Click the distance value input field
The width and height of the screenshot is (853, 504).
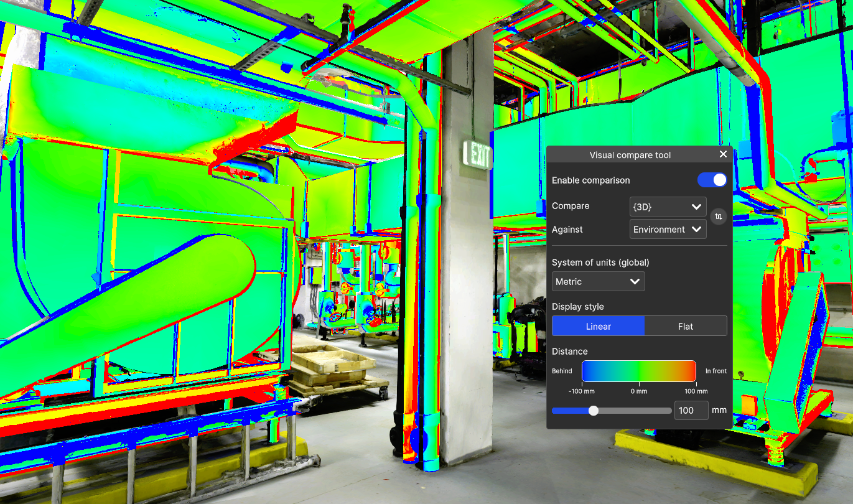coord(691,411)
